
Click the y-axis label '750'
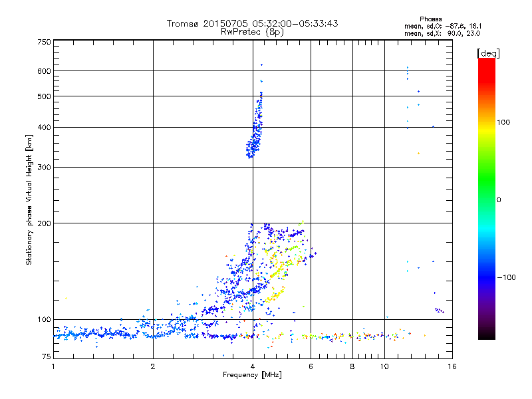click(44, 42)
